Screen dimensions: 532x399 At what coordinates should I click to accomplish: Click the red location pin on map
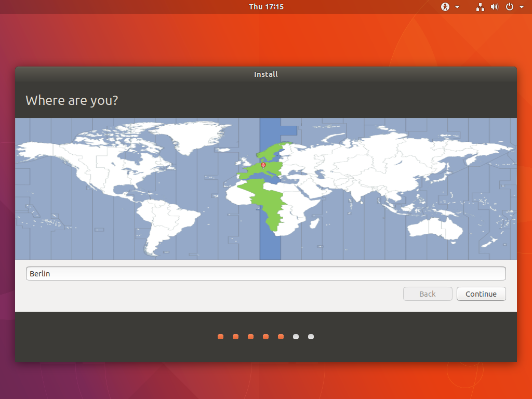(x=263, y=165)
